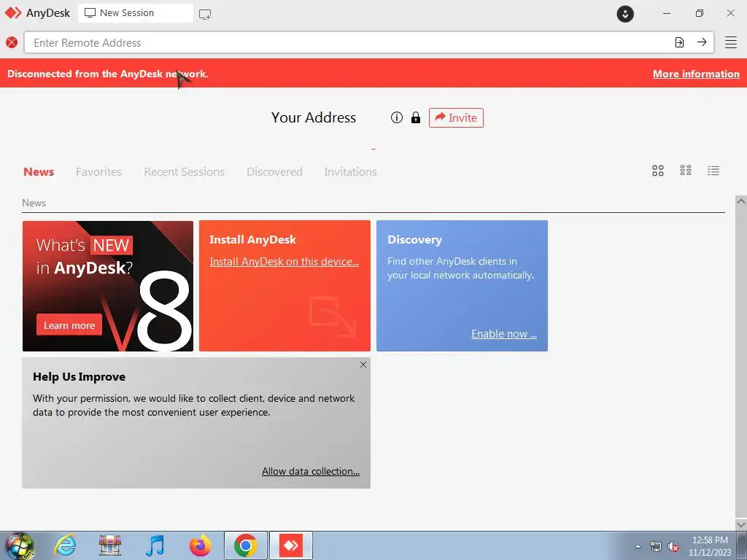This screenshot has height=560, width=747.
Task: Click AnyDesk taskbar button
Action: pos(291,545)
